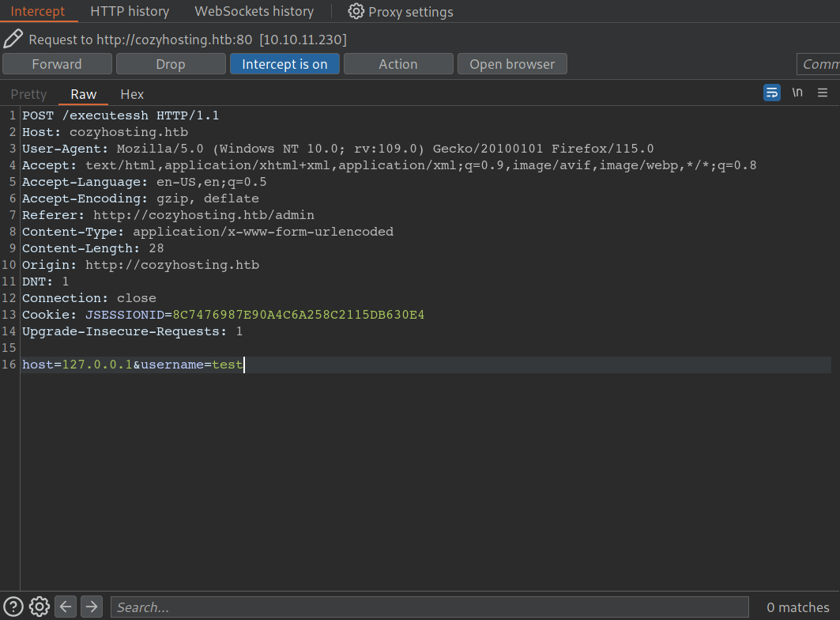Open editor hamburger menu

(x=823, y=93)
